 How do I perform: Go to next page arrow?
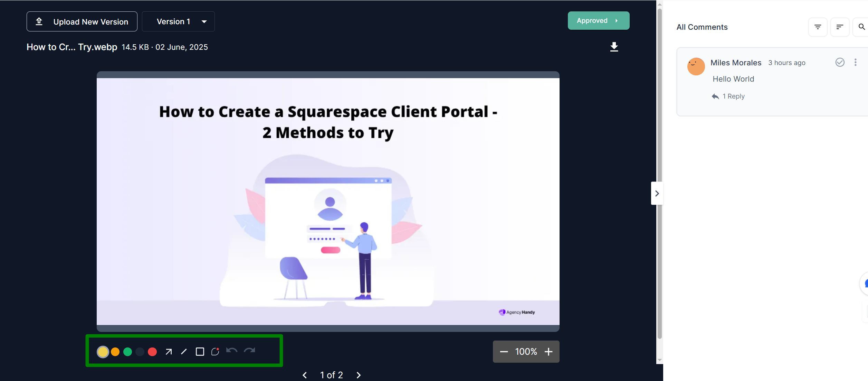[359, 375]
